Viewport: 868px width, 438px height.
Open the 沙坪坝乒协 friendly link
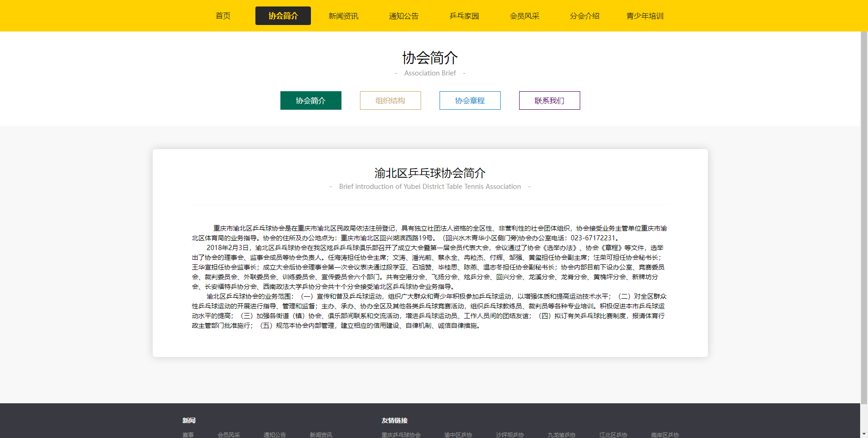510,435
